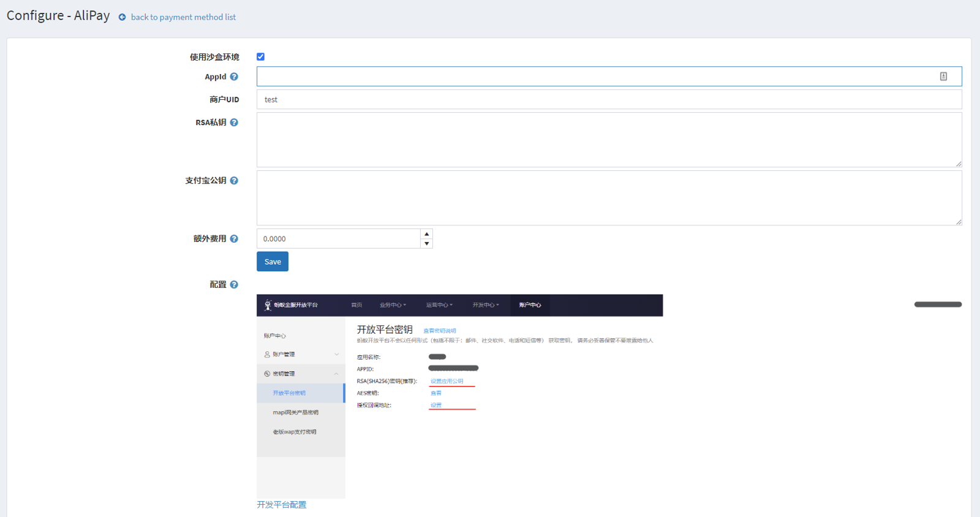The width and height of the screenshot is (980, 517).
Task: Click the autofill icon inside AppId field
Action: 943,77
